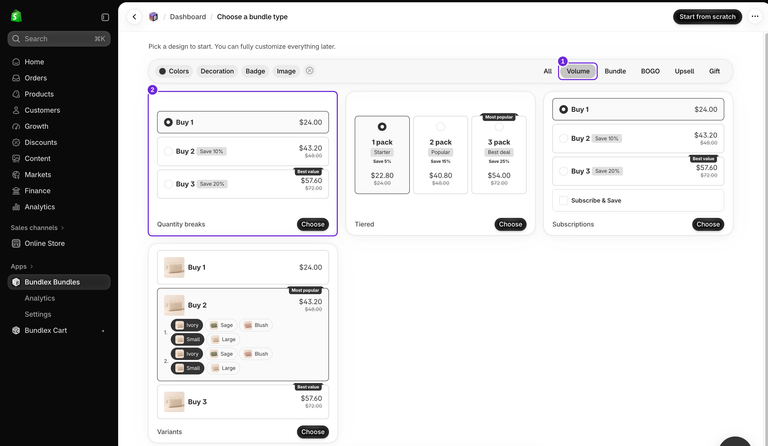The image size is (768, 446).
Task: Click Start from scratch button
Action: pos(707,17)
